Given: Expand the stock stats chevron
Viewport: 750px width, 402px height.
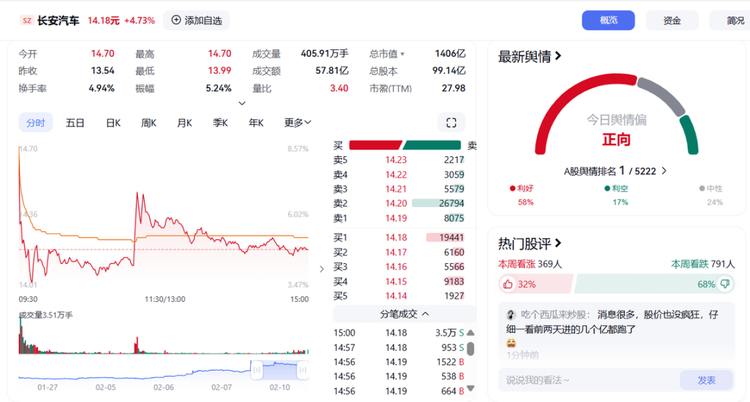Looking at the screenshot, I should (241, 103).
